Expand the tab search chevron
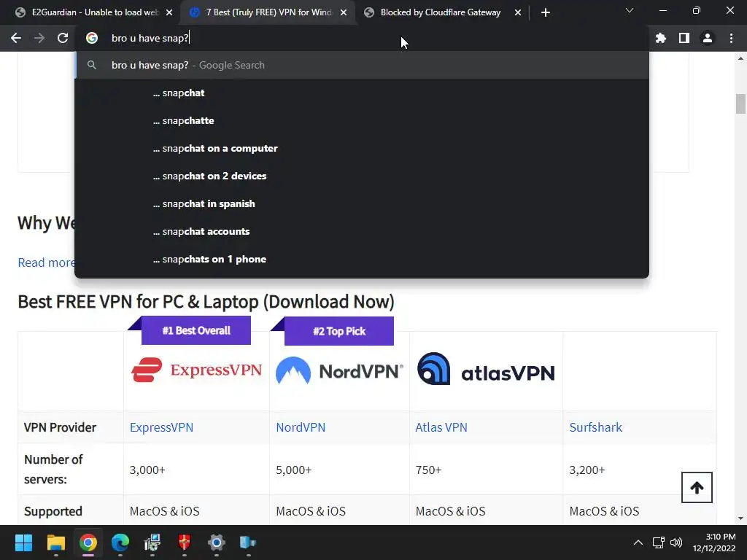The image size is (747, 560). 630,10
